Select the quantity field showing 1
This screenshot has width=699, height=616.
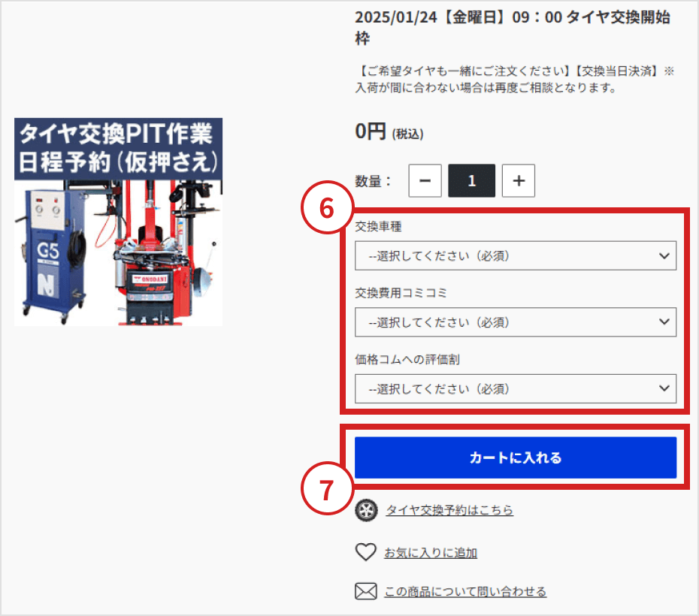tap(472, 180)
